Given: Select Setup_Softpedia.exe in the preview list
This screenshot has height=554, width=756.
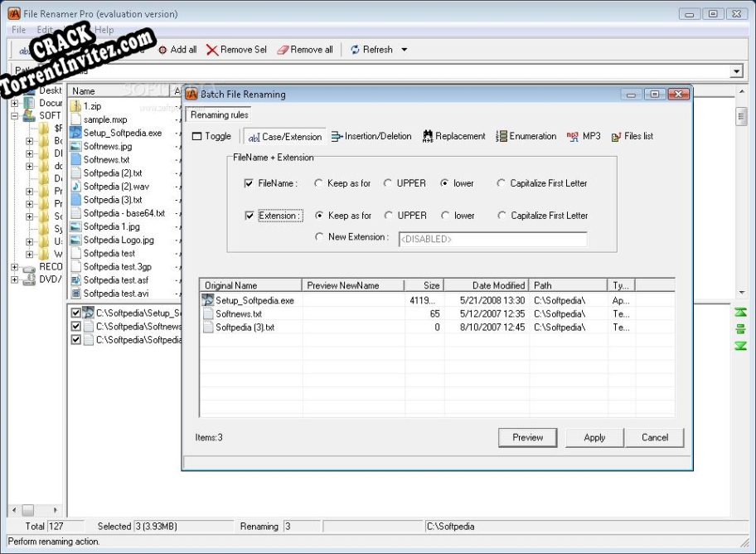Looking at the screenshot, I should tap(255, 299).
